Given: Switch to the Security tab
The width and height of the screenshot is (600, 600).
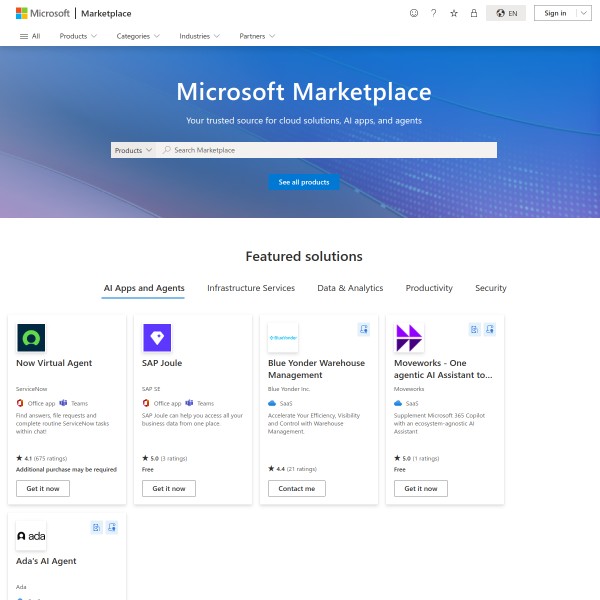Looking at the screenshot, I should pyautogui.click(x=491, y=288).
